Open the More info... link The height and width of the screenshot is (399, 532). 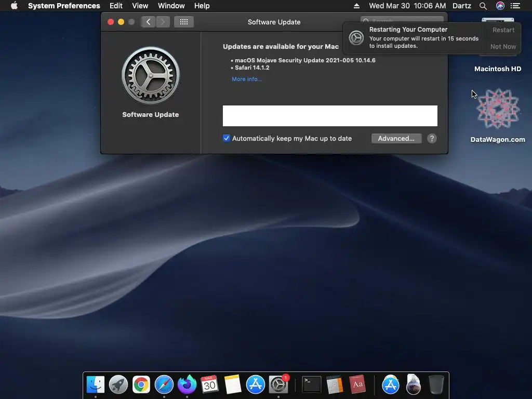[247, 79]
